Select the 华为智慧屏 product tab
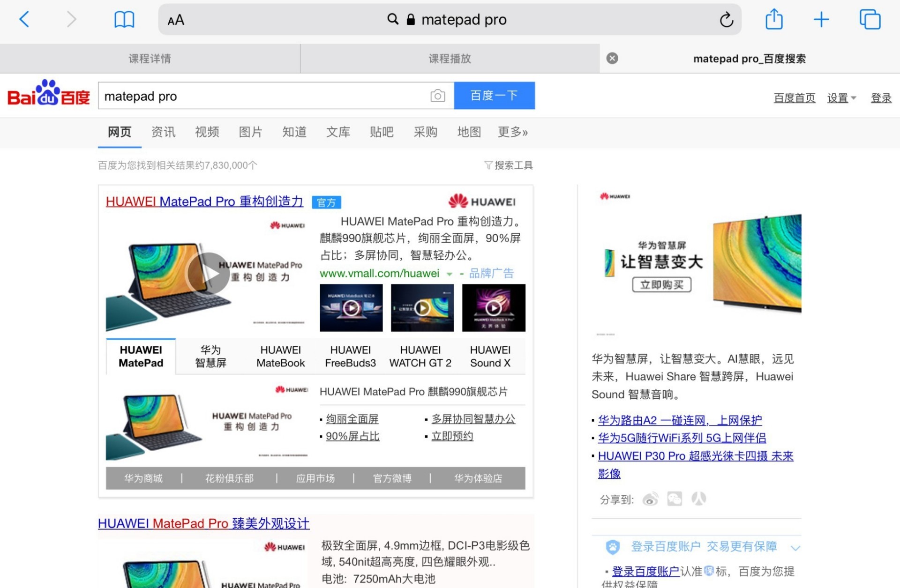The image size is (900, 588). pos(210,357)
